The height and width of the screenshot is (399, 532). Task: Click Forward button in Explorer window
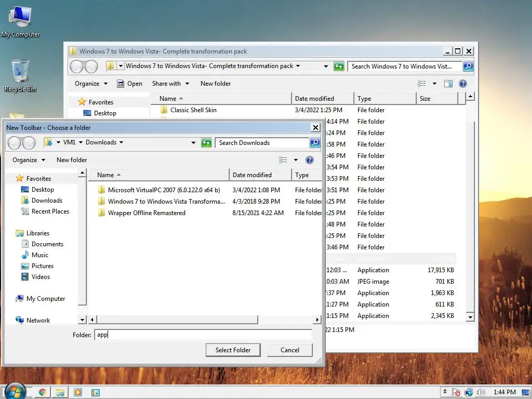click(x=91, y=66)
